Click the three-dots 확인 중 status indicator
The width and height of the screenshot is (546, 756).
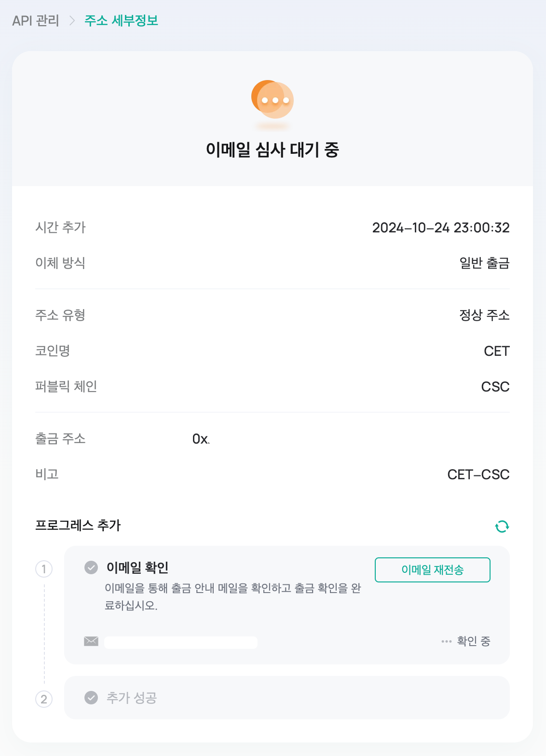[466, 641]
